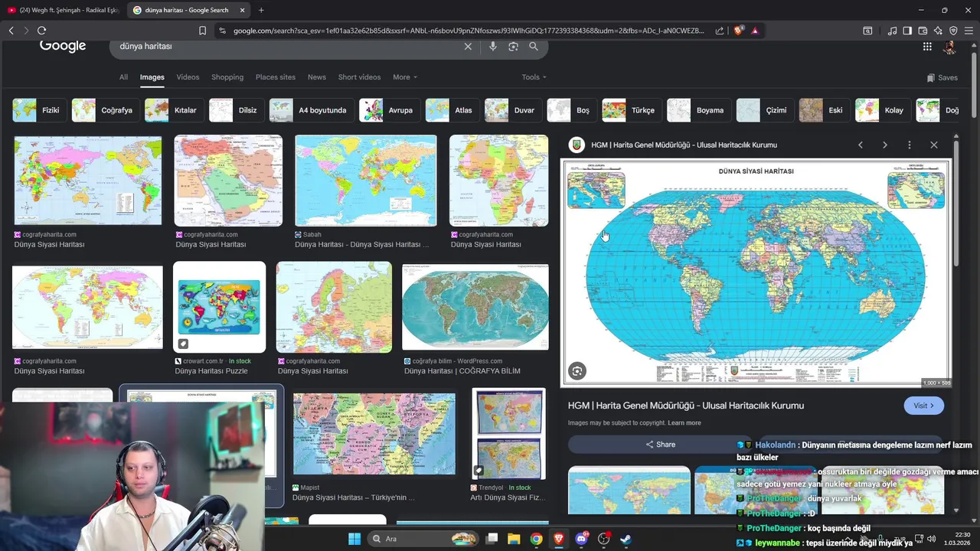Switch to the News tab
The image size is (980, 551).
pos(317,77)
